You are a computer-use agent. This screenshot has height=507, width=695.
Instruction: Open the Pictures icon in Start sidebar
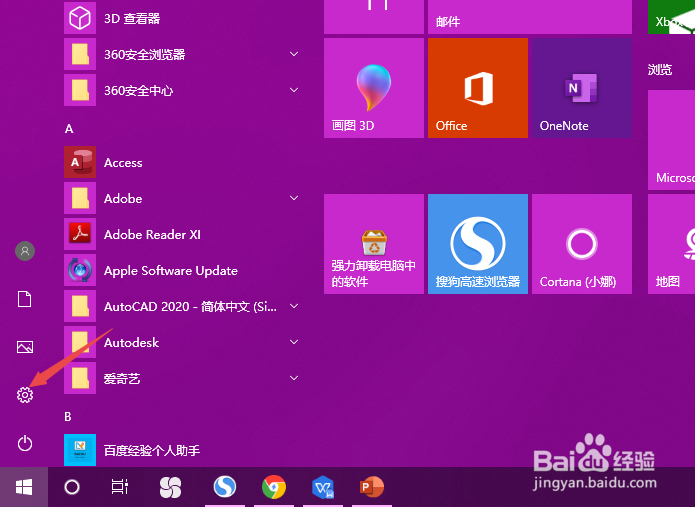point(25,347)
